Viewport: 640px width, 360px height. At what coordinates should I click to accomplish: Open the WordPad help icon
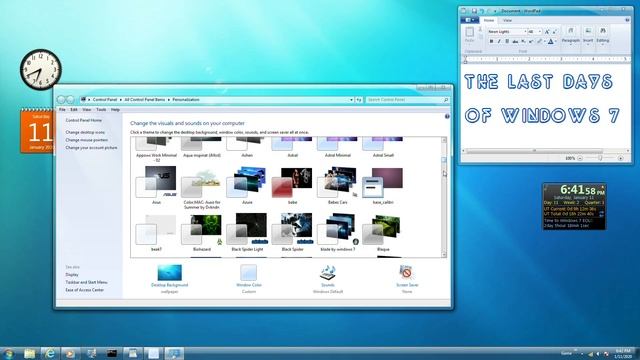pos(627,20)
